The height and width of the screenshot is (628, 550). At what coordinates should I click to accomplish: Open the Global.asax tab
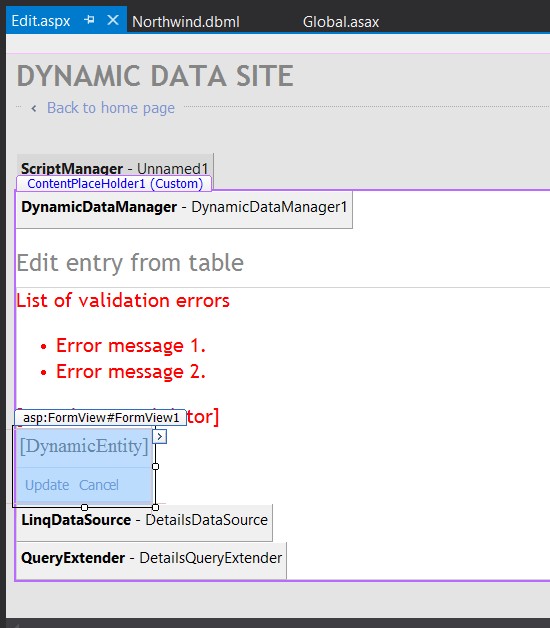coord(341,22)
